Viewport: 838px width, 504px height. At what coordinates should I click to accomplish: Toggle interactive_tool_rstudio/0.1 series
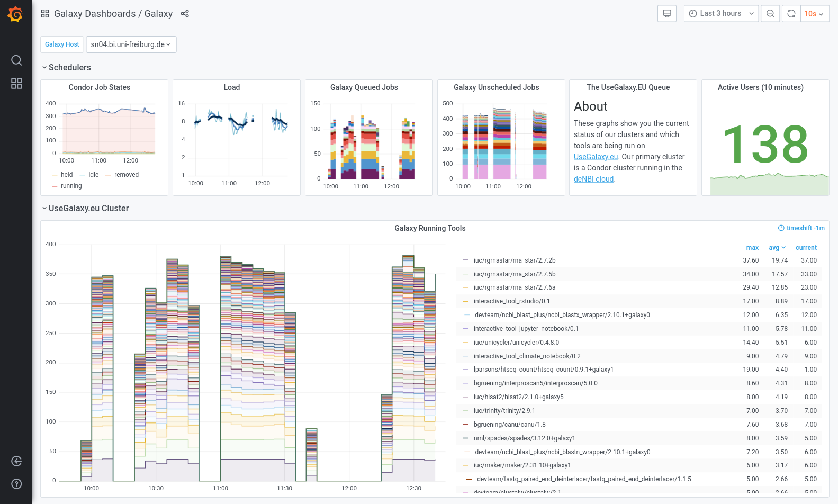coord(512,301)
